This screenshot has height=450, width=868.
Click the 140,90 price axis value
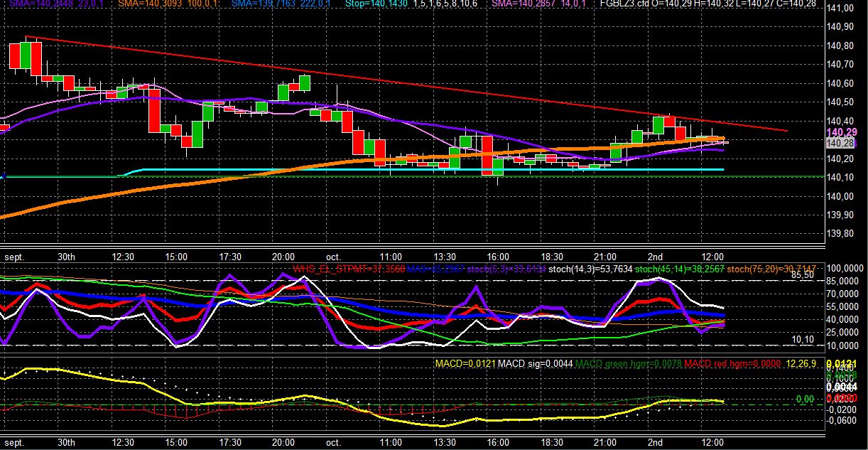(841, 27)
